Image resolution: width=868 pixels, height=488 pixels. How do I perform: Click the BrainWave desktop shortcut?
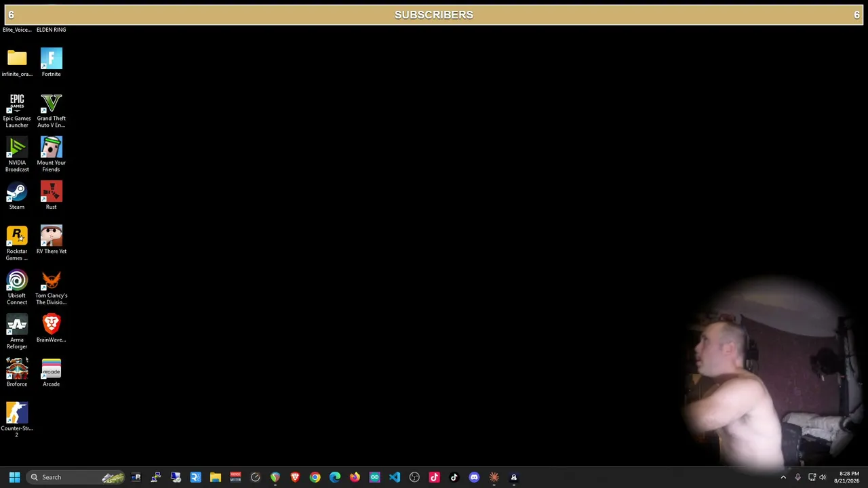coord(51,329)
